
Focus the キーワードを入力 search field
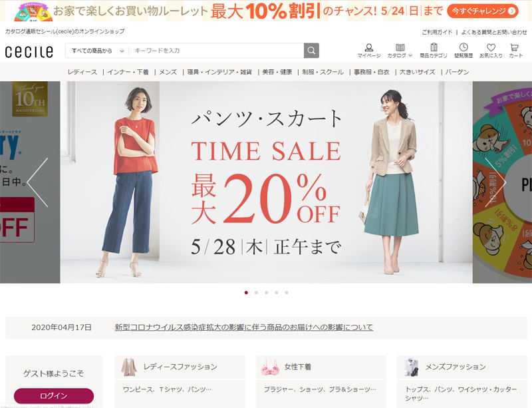click(217, 51)
